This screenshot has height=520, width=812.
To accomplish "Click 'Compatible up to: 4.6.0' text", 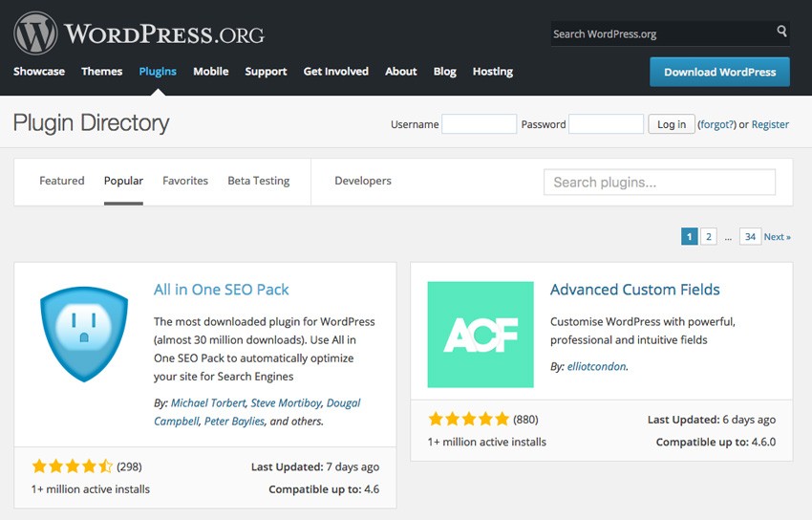I will (x=716, y=442).
